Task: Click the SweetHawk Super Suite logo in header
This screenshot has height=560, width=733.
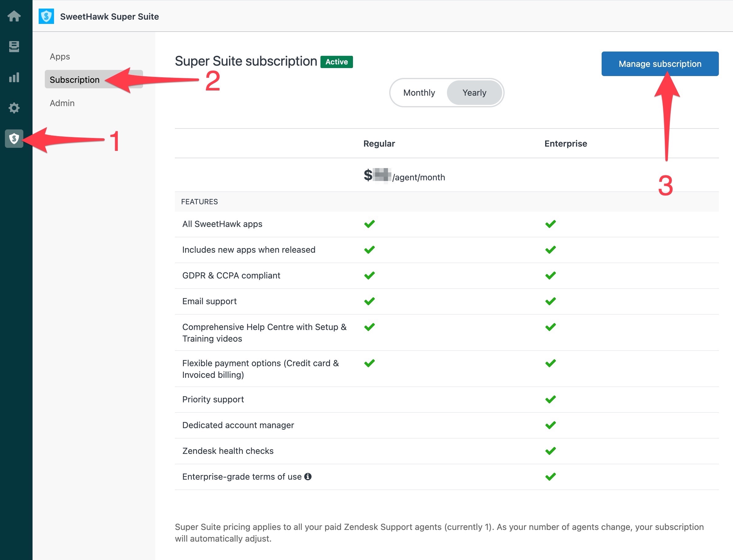Action: 46,16
